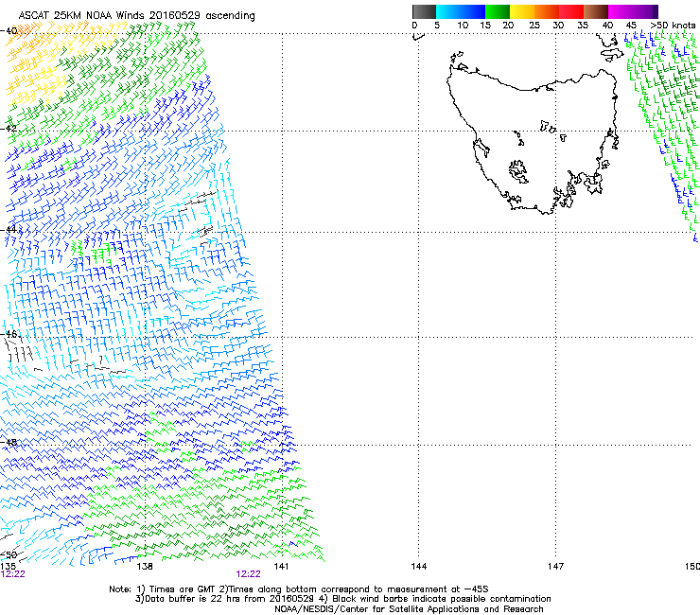
Task: Select the purple 45-50 knots legend swatch
Action: pos(645,11)
